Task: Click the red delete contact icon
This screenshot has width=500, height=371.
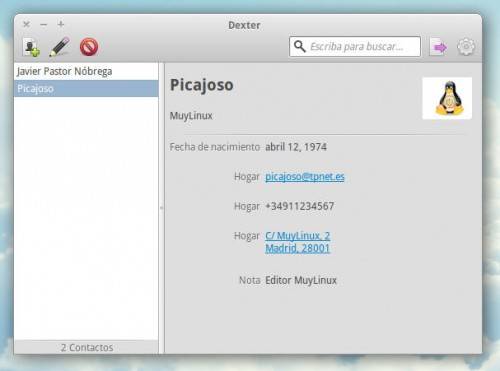Action: pos(89,47)
